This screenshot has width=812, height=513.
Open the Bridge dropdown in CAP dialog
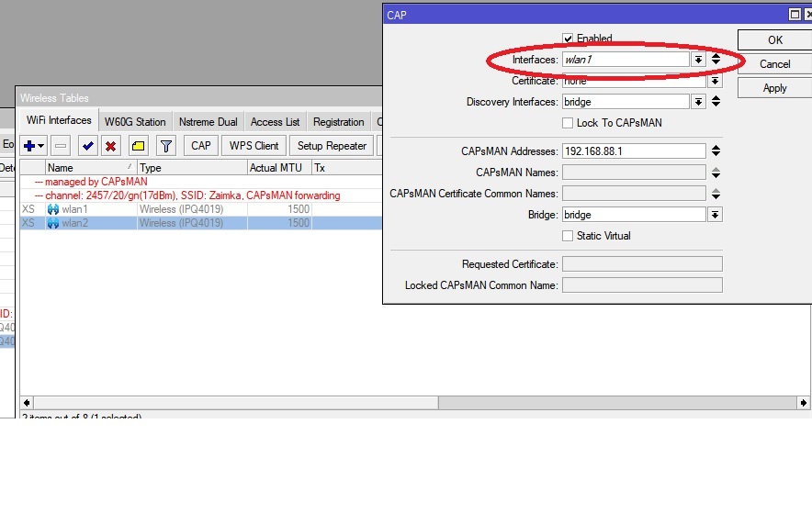[715, 215]
